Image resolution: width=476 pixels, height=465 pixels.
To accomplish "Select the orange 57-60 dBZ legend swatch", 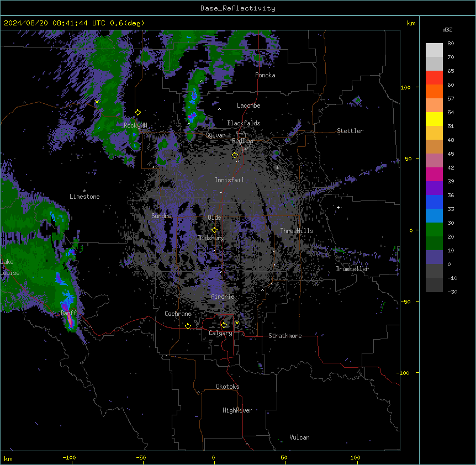I will click(434, 92).
